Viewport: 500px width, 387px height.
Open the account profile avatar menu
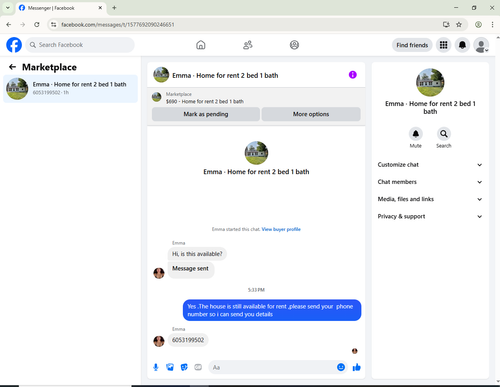click(x=481, y=45)
